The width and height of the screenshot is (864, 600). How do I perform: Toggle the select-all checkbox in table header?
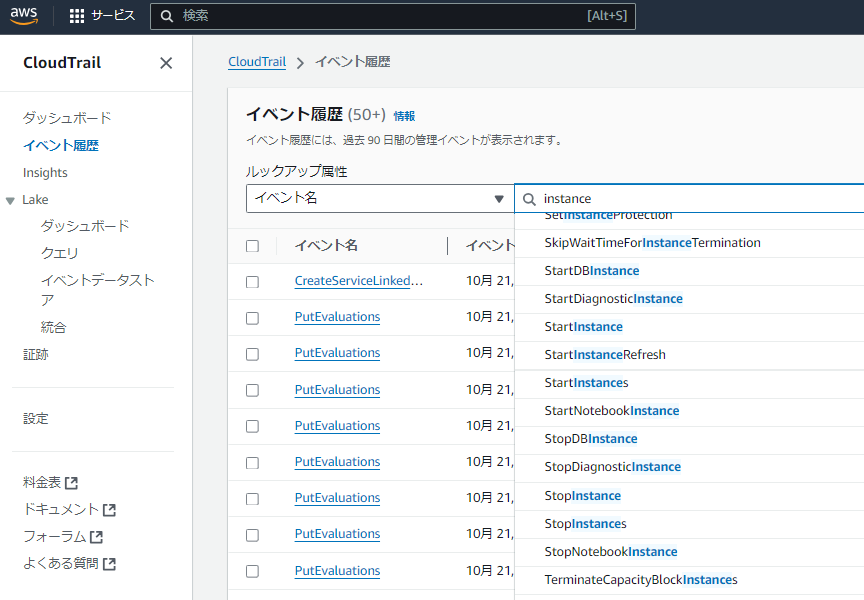pyautogui.click(x=252, y=246)
